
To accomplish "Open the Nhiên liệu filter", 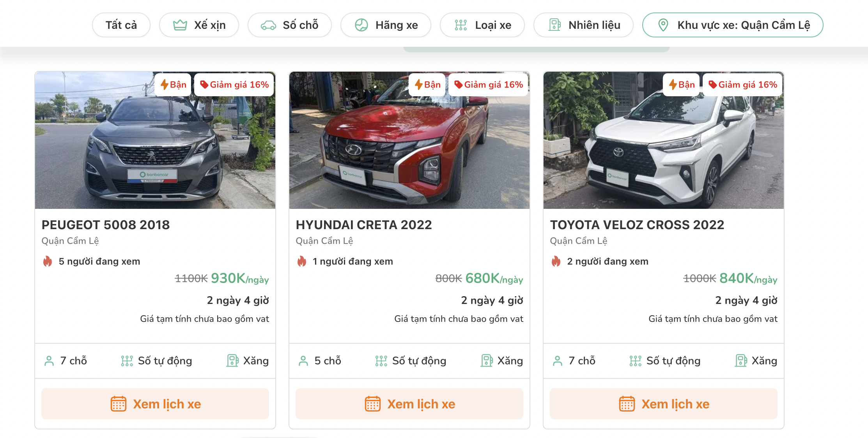I will 583,25.
